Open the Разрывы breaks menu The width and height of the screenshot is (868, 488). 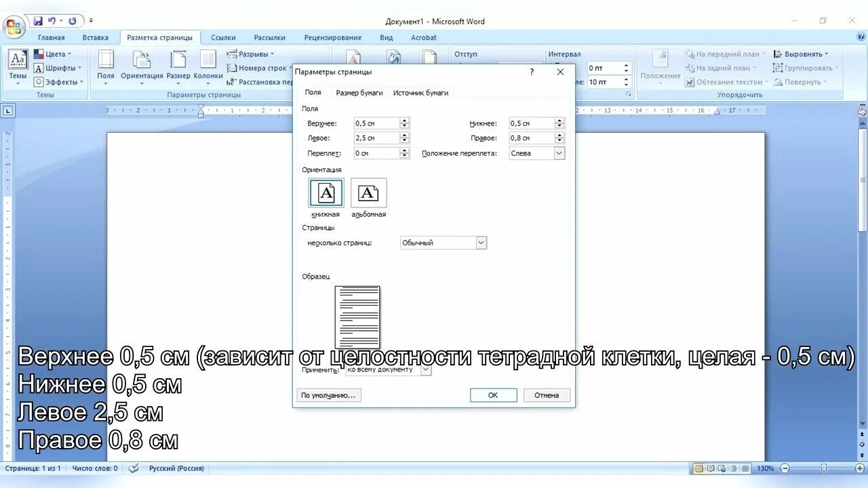coord(250,54)
